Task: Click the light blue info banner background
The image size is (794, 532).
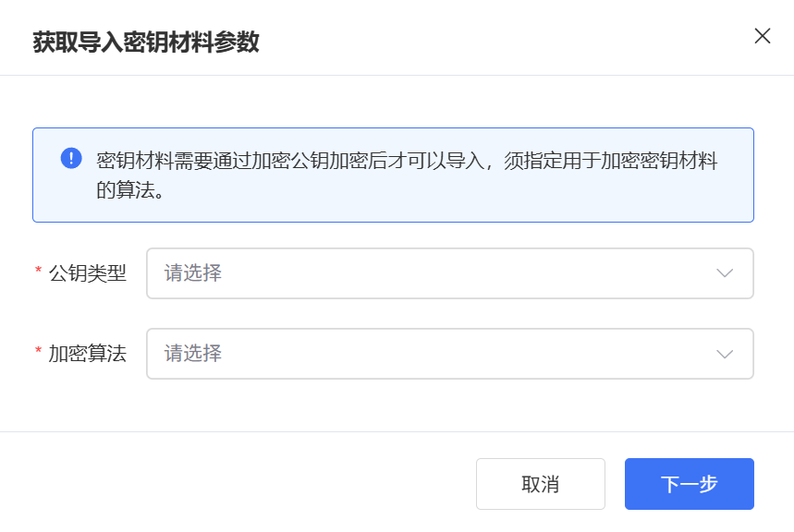Action: (x=393, y=175)
